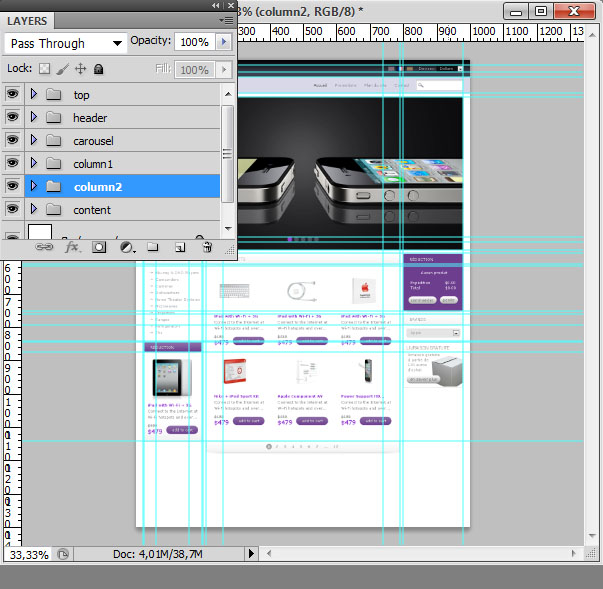
Task: Open the layer style fx menu
Action: pyautogui.click(x=72, y=247)
